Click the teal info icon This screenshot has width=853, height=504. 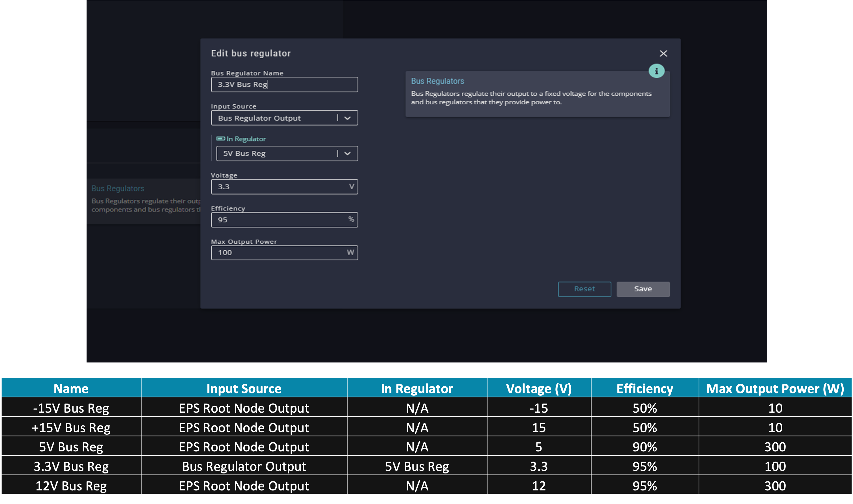(x=656, y=71)
